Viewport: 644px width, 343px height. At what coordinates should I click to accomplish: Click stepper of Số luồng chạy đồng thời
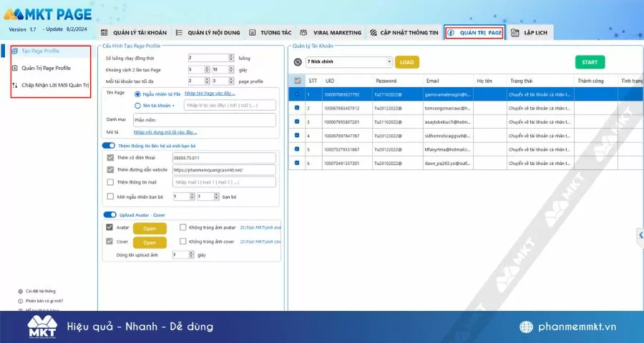click(x=231, y=58)
